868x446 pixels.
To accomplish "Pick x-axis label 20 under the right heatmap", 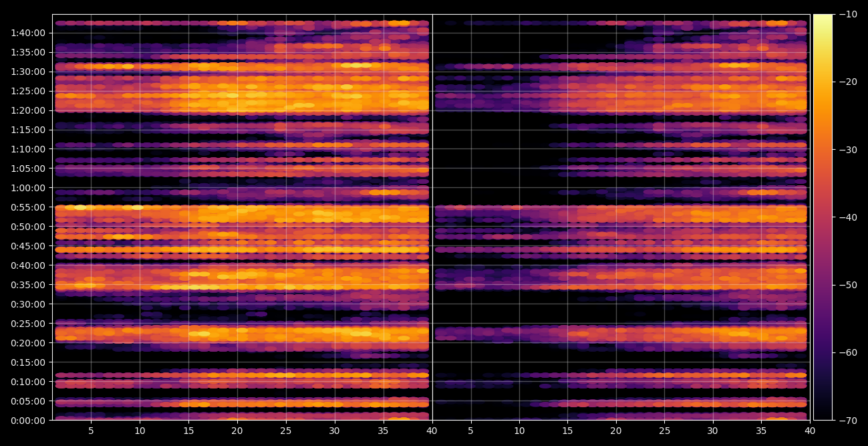I will click(x=615, y=431).
